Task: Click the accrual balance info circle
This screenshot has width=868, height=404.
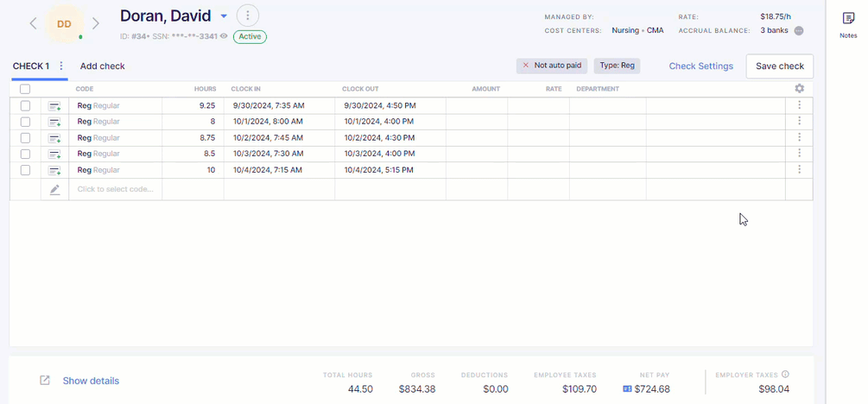Action: click(x=799, y=30)
